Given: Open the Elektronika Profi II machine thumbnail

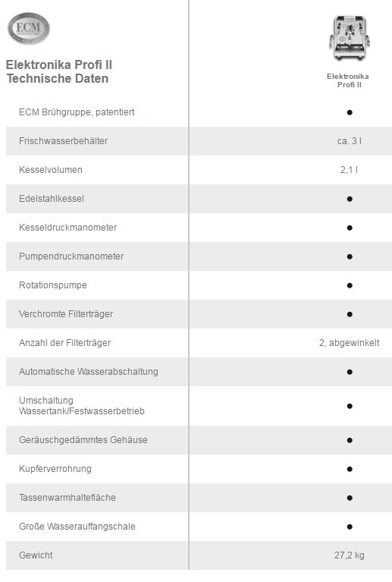Looking at the screenshot, I should click(349, 38).
